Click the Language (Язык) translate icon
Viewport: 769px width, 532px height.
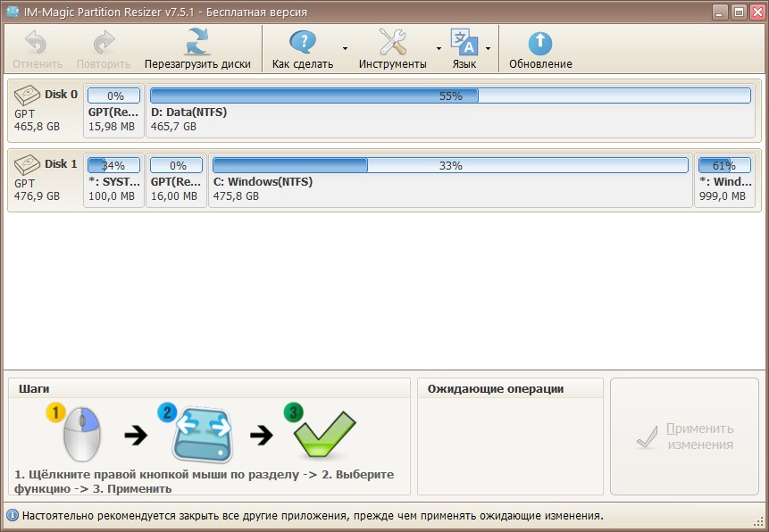(464, 42)
